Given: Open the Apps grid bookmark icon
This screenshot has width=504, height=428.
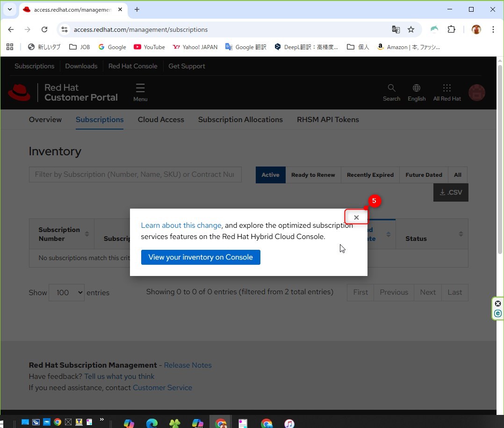Looking at the screenshot, I should click(10, 47).
